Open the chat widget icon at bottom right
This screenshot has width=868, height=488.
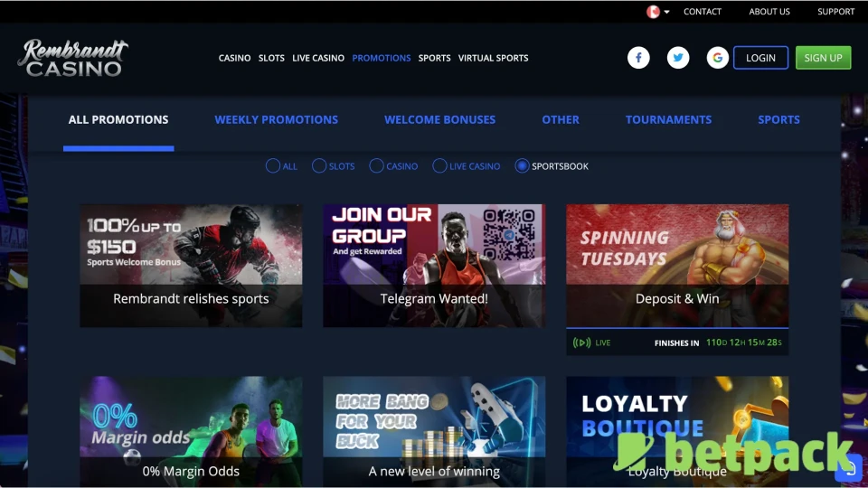pyautogui.click(x=848, y=468)
